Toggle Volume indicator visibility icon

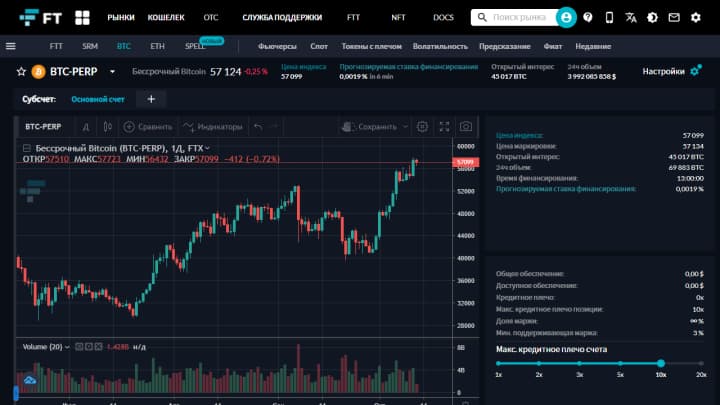click(79, 347)
